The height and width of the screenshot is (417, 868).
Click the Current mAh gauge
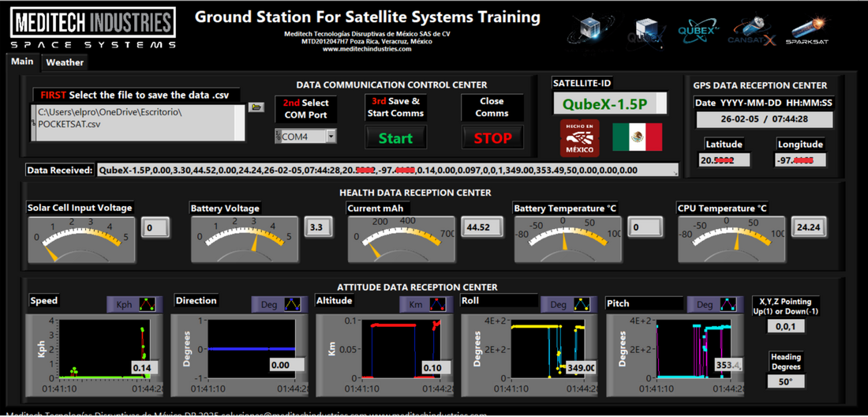point(401,240)
